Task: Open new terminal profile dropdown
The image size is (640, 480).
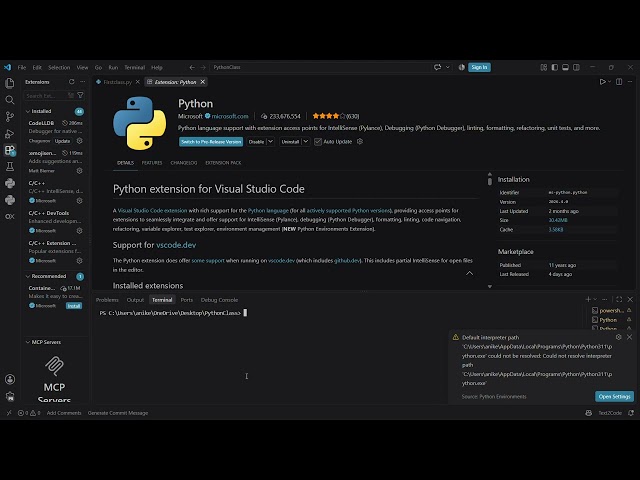Action: click(595, 299)
